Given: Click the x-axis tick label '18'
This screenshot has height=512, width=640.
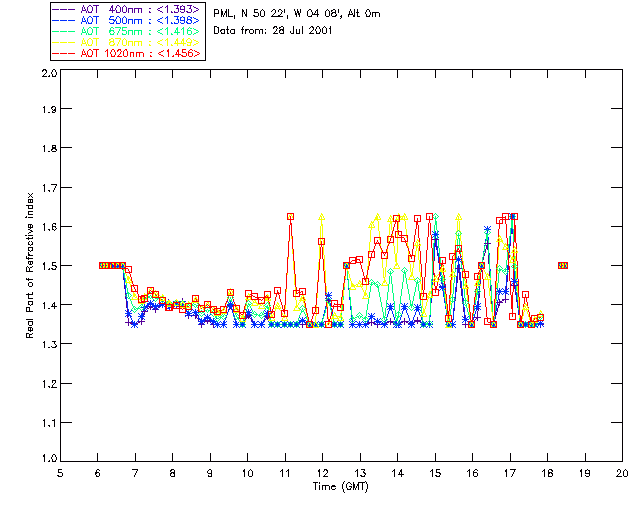Looking at the screenshot, I should point(547,473).
